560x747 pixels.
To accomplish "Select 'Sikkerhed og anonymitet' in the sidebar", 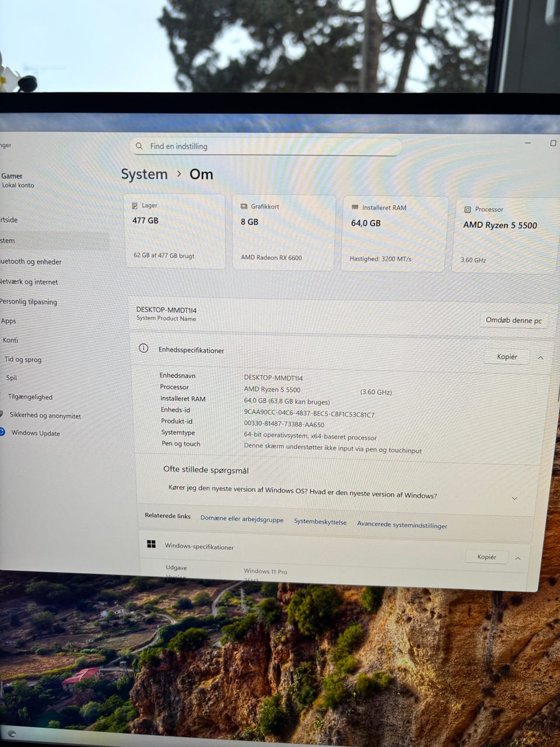I will pyautogui.click(x=45, y=416).
